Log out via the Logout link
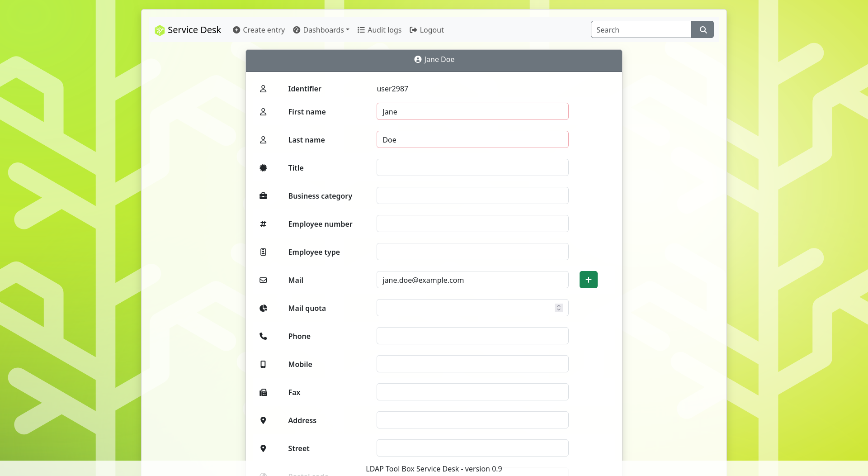 (427, 30)
